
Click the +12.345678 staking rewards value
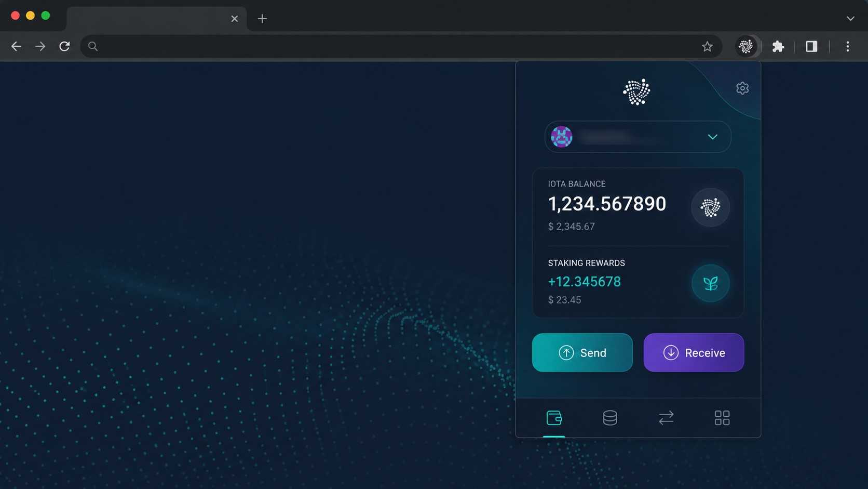click(585, 282)
